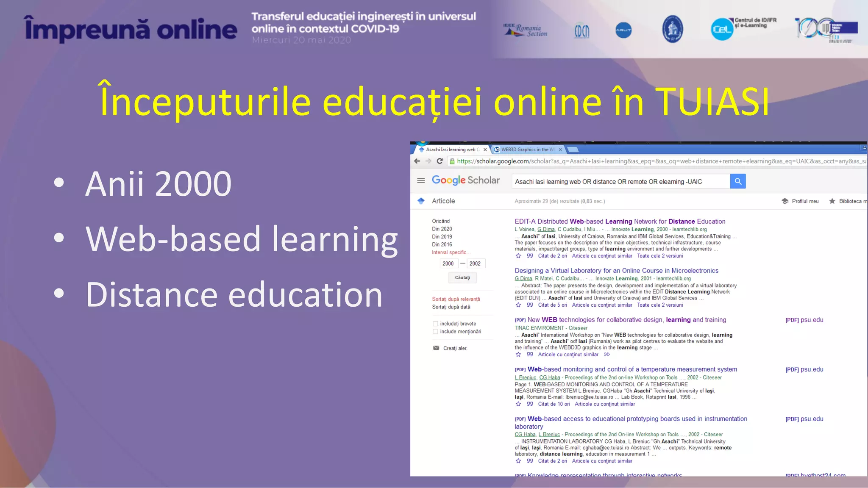The image size is (868, 488).
Task: Click the Profilul meu graduation cap icon
Action: pos(785,201)
